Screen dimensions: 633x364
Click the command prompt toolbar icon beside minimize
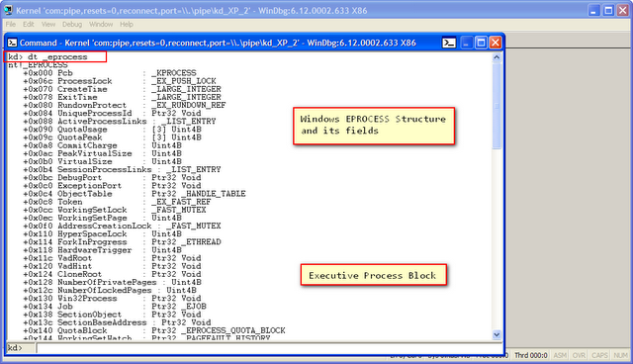tap(449, 43)
